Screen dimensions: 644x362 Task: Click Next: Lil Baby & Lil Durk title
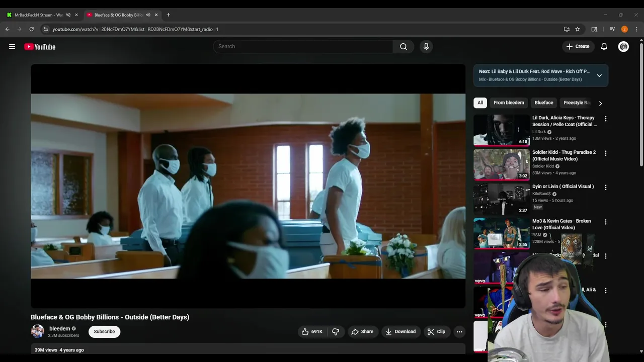(534, 71)
